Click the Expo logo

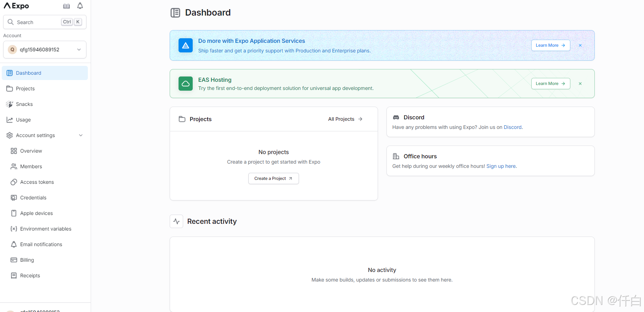coord(16,6)
